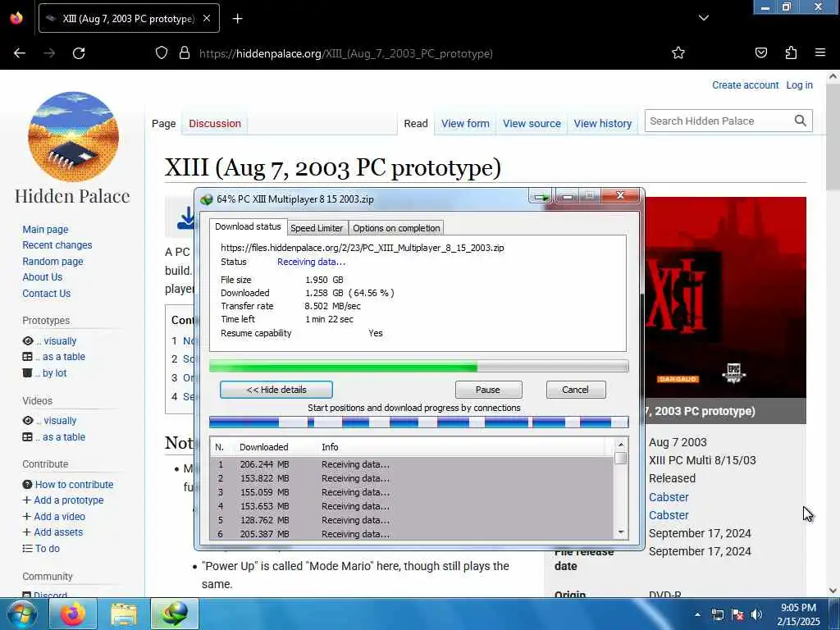Open Random page link
Screen dimensions: 840x630
(52, 262)
